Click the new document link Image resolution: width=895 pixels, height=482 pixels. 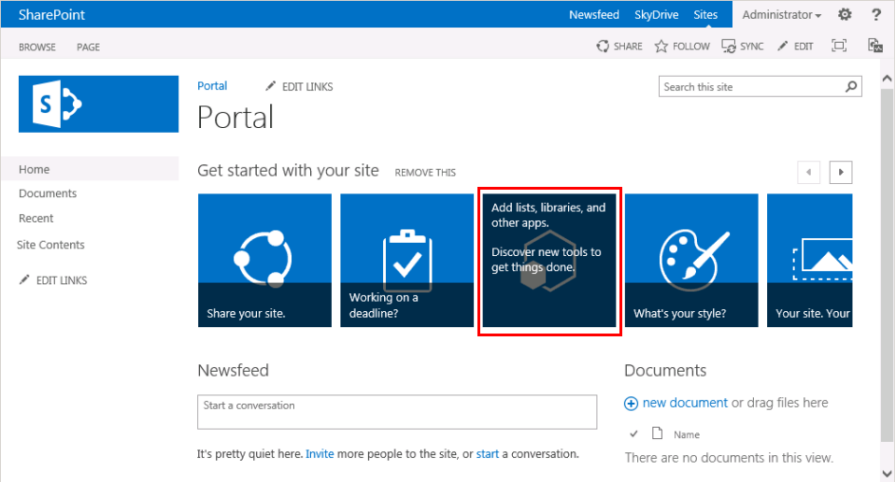(685, 403)
